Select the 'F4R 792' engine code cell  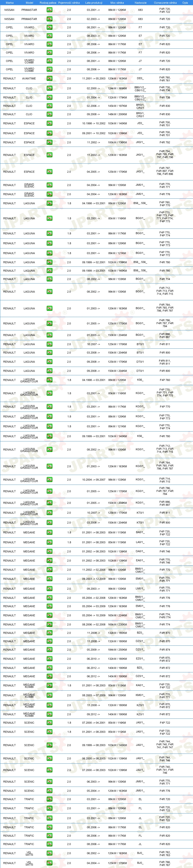(165, 142)
